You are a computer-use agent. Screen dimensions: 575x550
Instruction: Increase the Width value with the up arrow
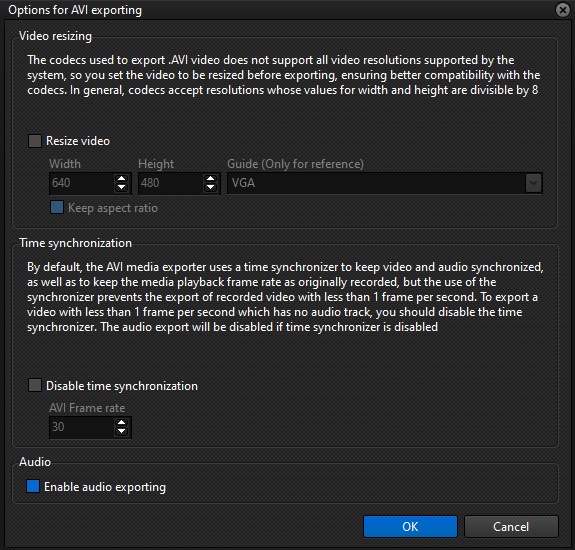[121, 179]
